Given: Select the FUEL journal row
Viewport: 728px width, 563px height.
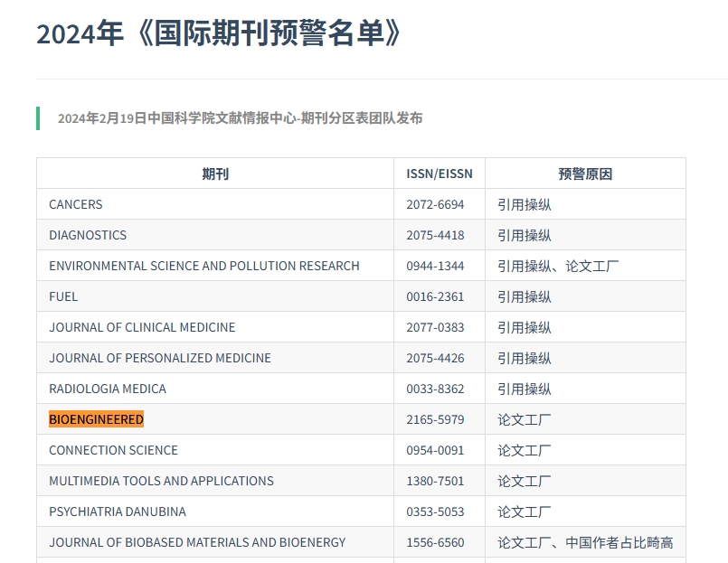Looking at the screenshot, I should click(62, 296).
